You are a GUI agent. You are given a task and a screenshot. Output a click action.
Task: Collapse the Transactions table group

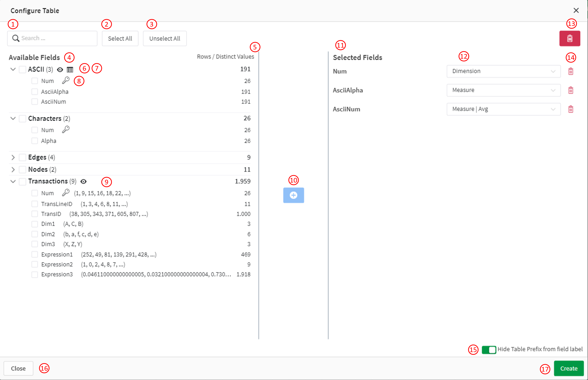pyautogui.click(x=13, y=181)
